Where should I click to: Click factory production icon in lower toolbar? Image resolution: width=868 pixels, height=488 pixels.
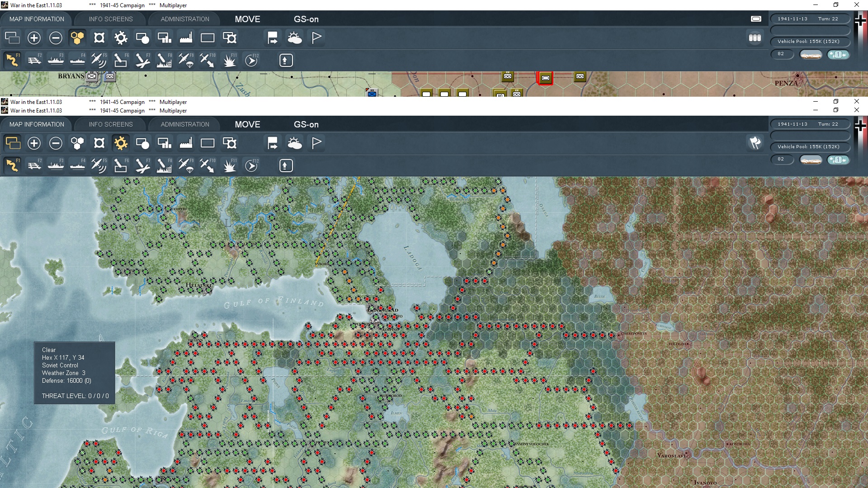point(186,143)
